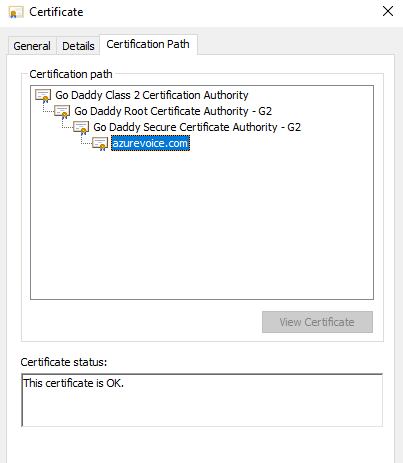The image size is (403, 463).
Task: Click the Certificate window title text
Action: point(56,12)
